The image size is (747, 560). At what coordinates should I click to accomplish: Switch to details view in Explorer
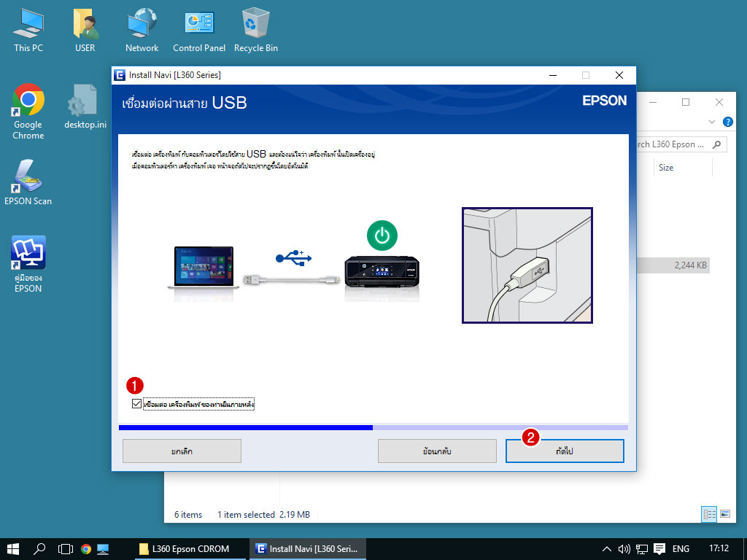tap(709, 514)
